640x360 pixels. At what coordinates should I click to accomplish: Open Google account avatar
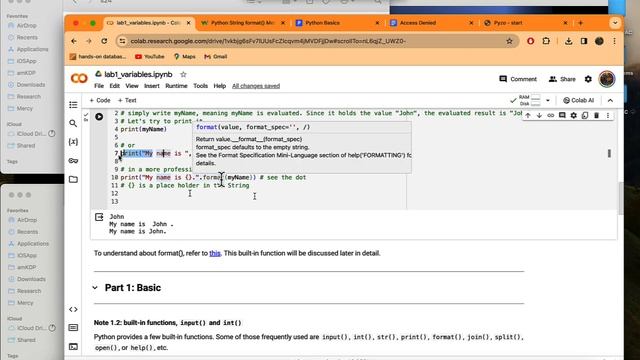607,79
